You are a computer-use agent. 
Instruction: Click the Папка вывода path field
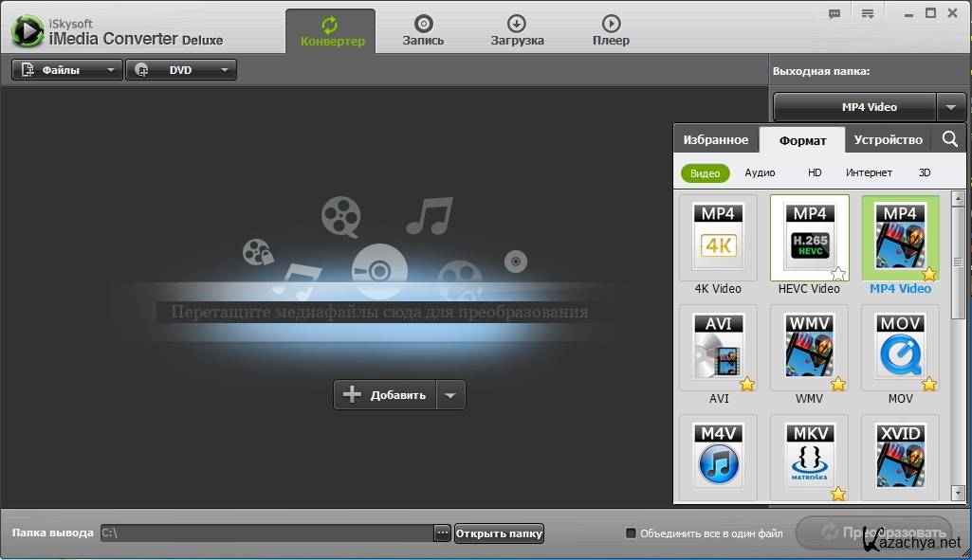(265, 533)
